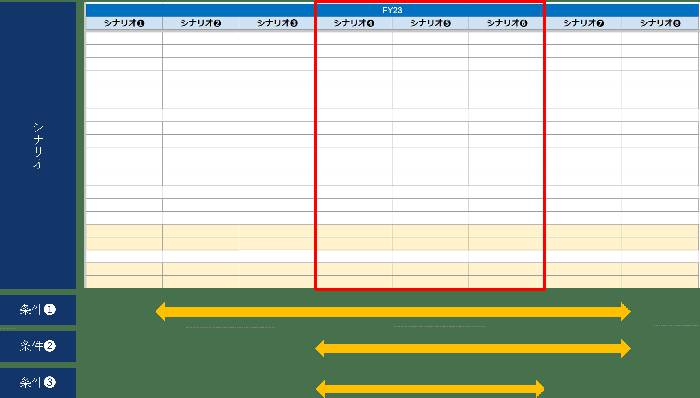Click the longest yellow arrow beside 条件❶

click(x=393, y=311)
